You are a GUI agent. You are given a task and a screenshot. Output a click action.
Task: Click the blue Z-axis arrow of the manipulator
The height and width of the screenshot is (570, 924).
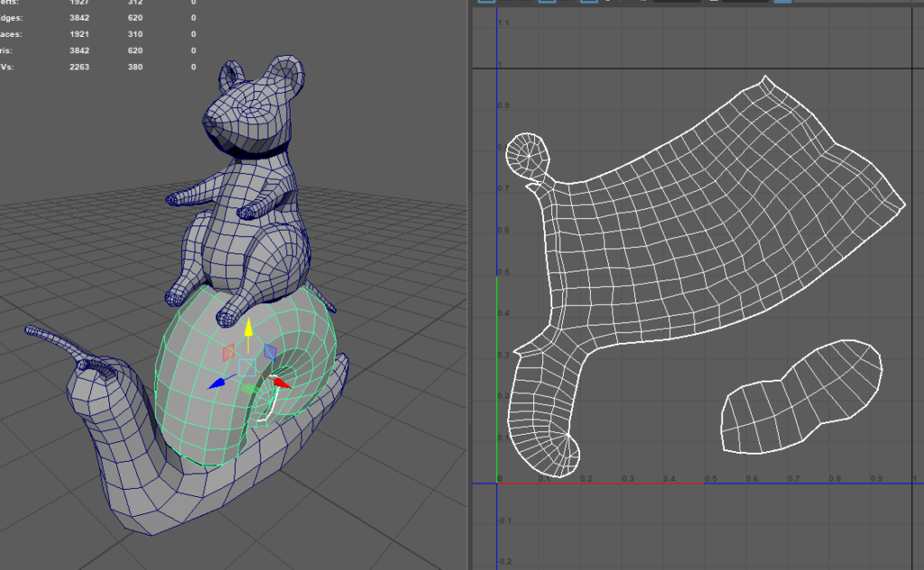pyautogui.click(x=216, y=383)
